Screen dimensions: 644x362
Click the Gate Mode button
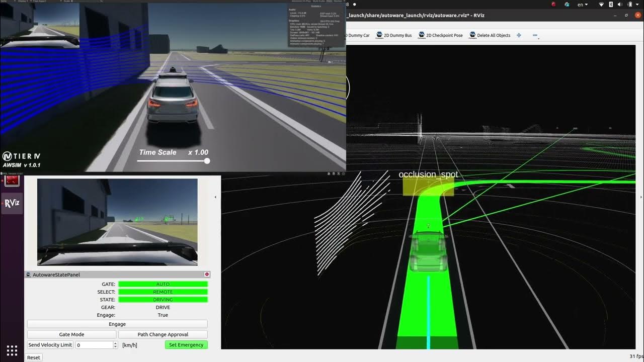(71, 334)
